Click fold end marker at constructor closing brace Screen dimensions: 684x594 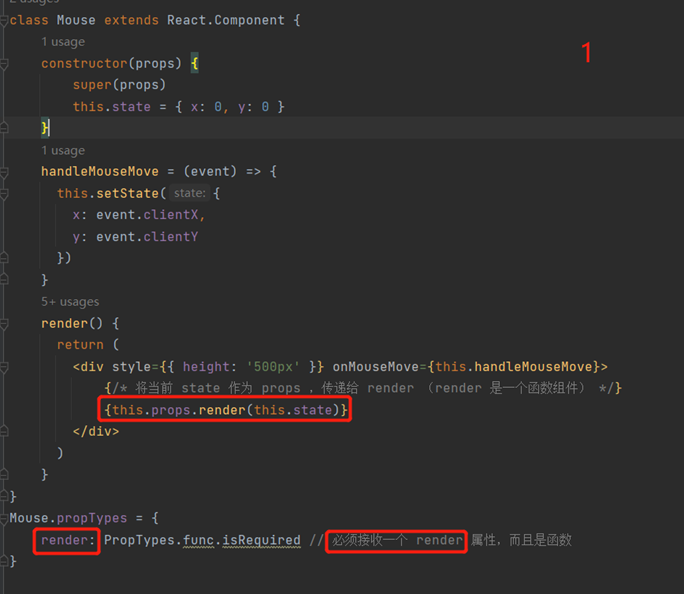click(x=4, y=127)
